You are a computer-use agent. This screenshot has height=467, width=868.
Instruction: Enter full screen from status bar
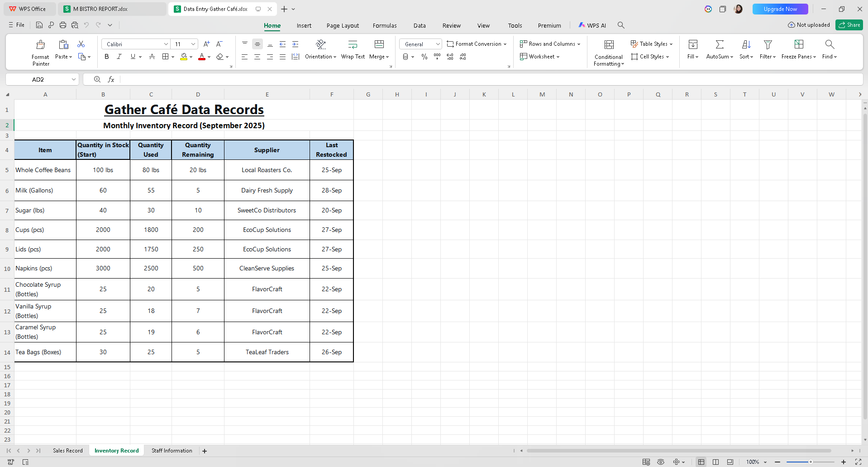[x=858, y=462]
